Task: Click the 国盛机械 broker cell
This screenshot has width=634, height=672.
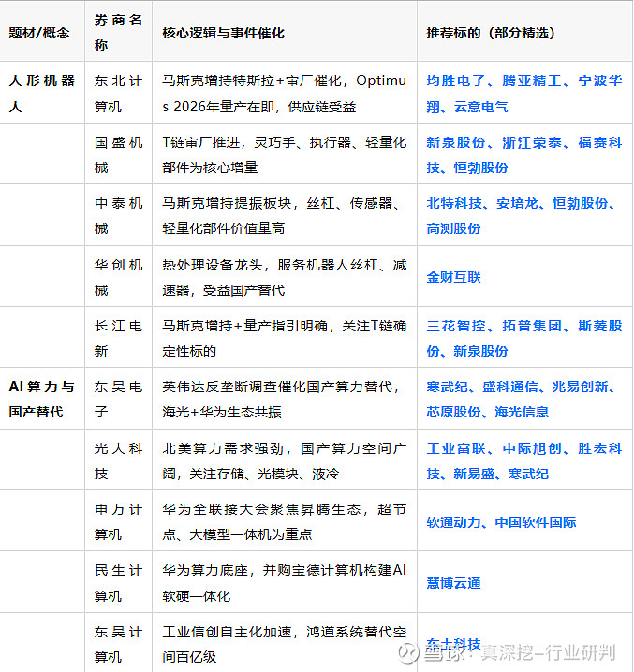Action: pos(118,154)
